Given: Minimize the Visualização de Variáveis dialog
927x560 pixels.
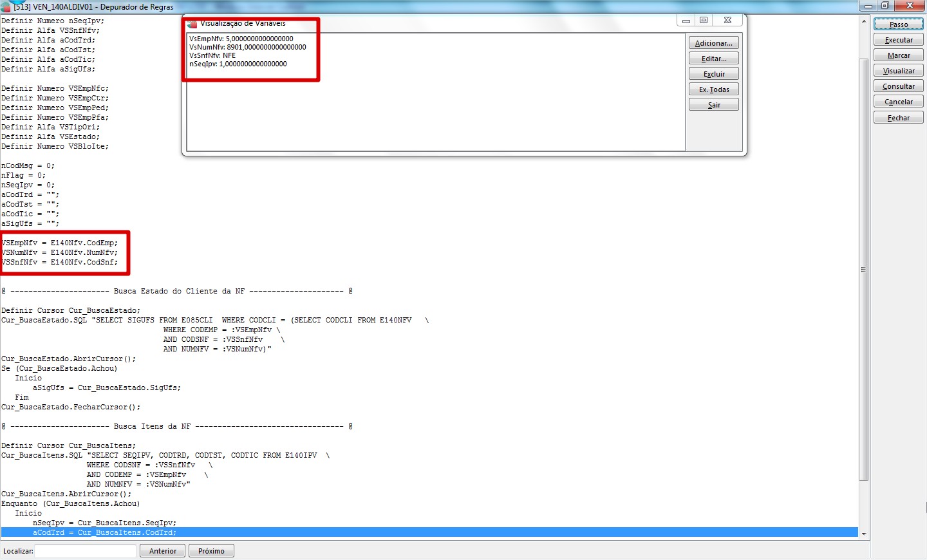Looking at the screenshot, I should [x=686, y=21].
